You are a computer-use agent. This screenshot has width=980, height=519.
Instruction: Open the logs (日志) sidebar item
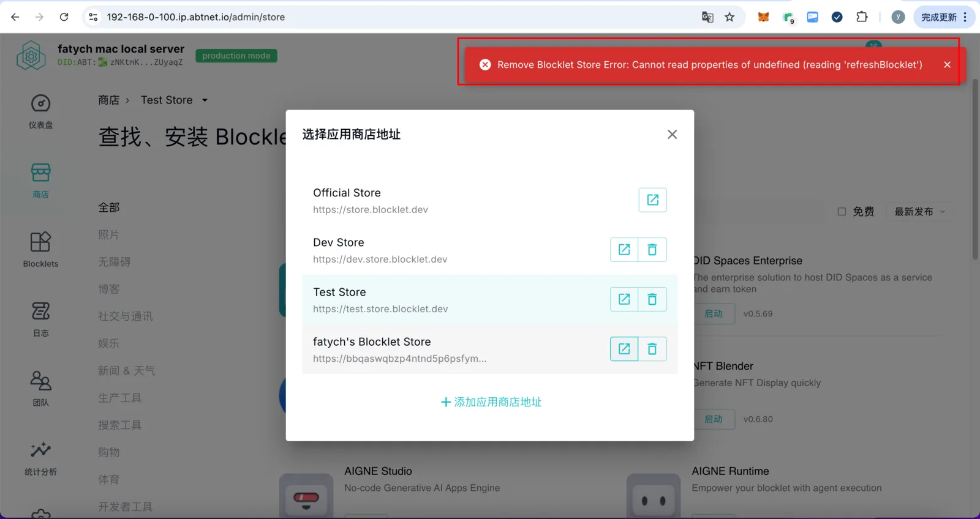(40, 319)
